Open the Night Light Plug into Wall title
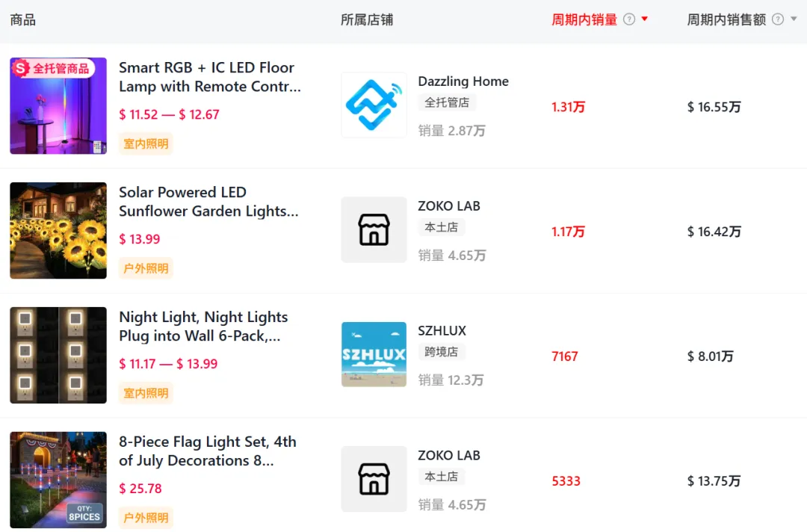Image resolution: width=807 pixels, height=532 pixels. [202, 327]
